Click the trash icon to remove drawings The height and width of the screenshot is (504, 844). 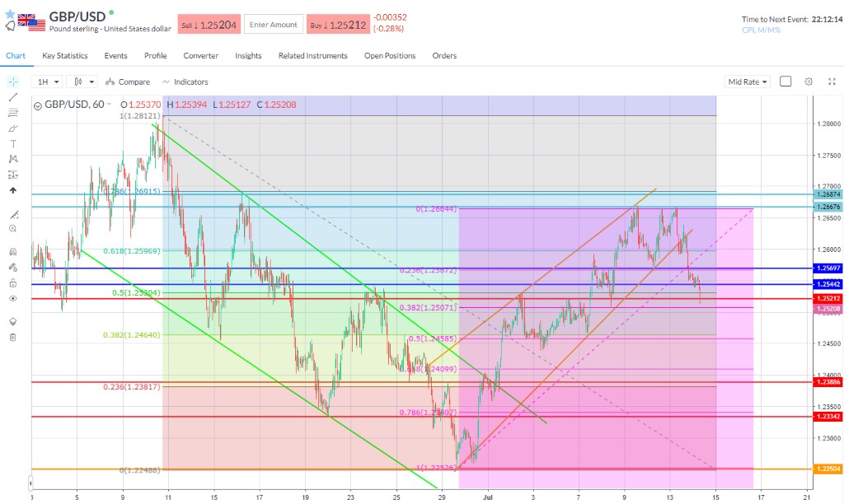12,337
